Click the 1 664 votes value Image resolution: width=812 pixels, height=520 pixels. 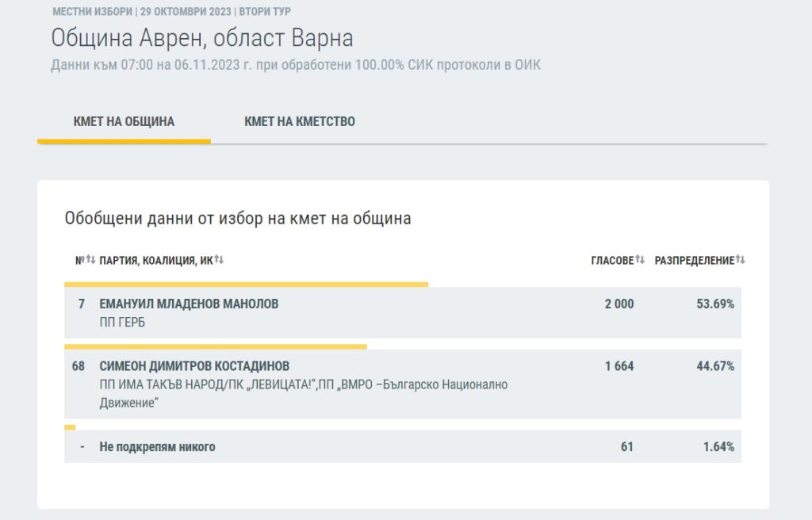coord(619,366)
